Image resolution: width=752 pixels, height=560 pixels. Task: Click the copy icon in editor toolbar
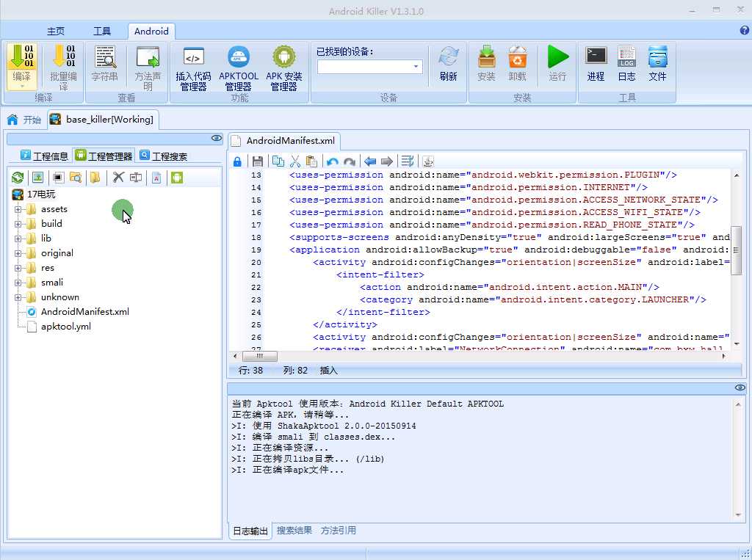(278, 161)
